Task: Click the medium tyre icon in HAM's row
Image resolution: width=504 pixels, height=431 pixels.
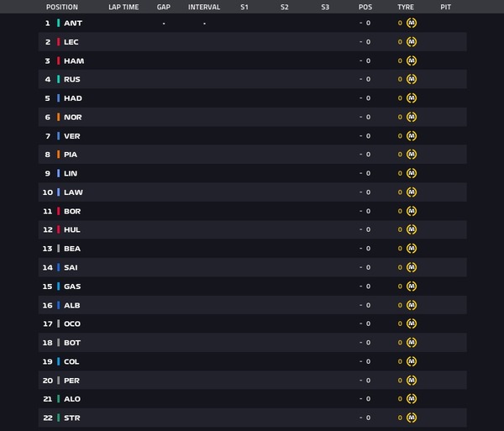Action: (x=412, y=60)
